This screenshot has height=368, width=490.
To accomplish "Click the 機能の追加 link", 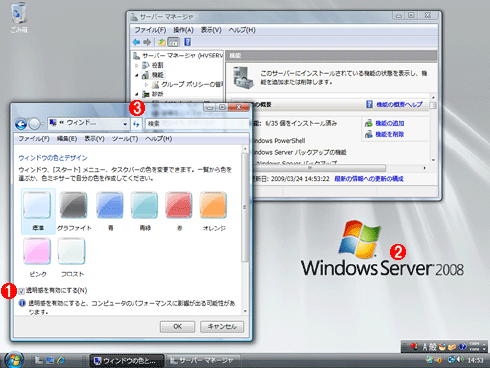I will [390, 124].
